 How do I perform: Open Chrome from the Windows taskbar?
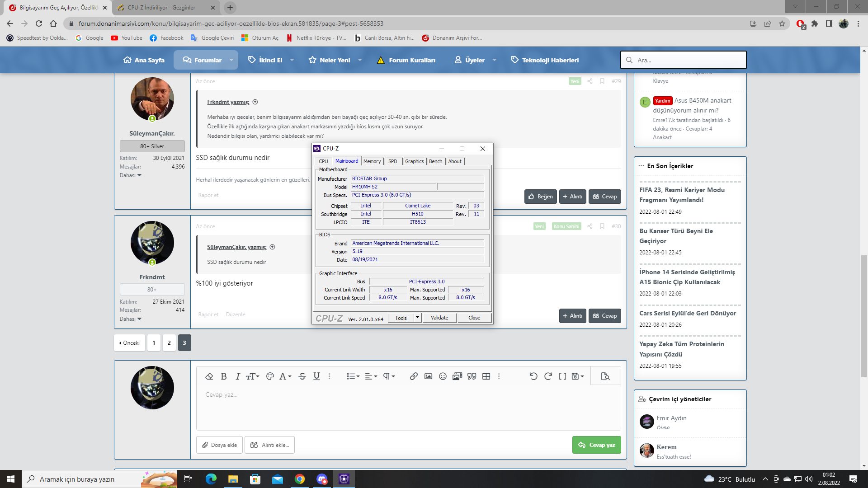point(299,479)
